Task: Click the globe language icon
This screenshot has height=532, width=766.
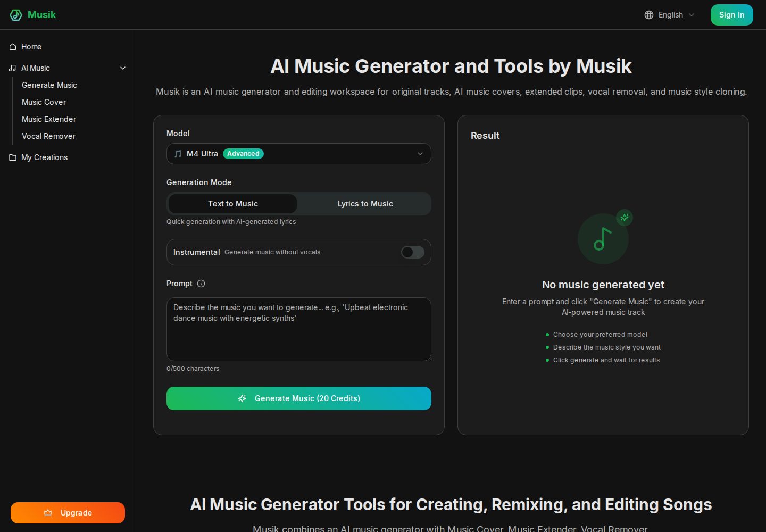Action: (x=649, y=15)
